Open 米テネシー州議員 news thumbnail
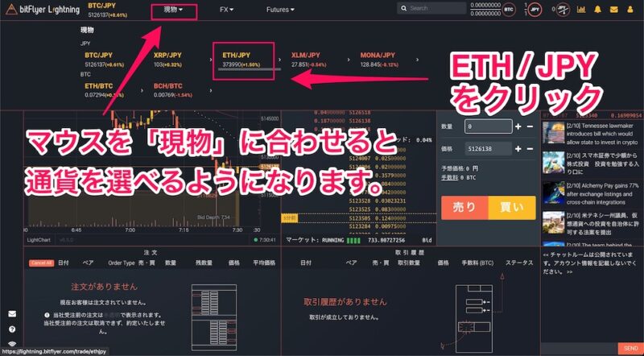 553,222
